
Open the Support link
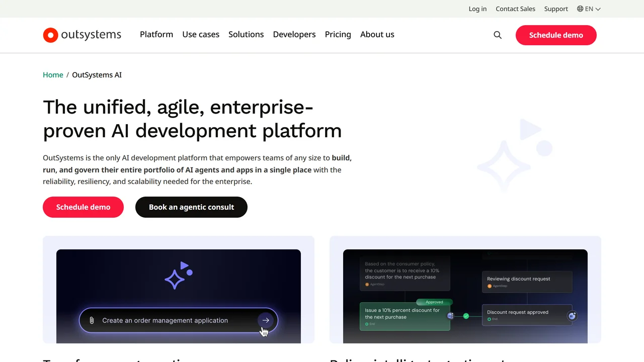pos(556,9)
